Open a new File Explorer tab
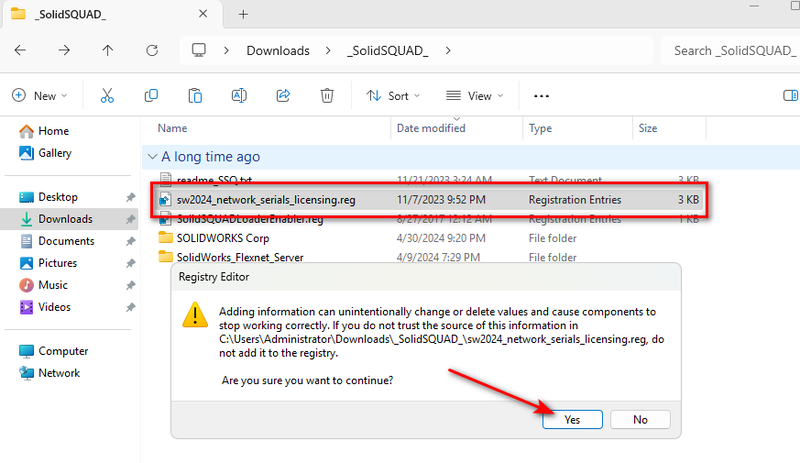 tap(243, 14)
